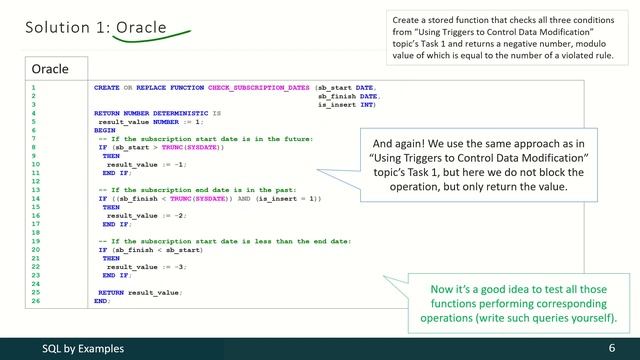
Task: Click the comment "start date is less than the end date"
Action: [224, 242]
